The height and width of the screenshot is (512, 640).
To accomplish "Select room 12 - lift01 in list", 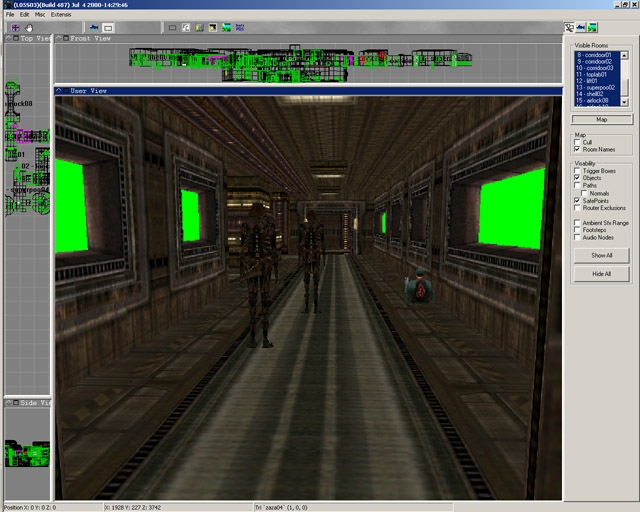I will pyautogui.click(x=597, y=81).
